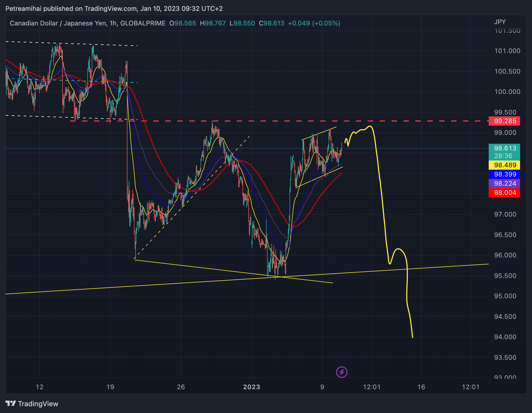The height and width of the screenshot is (413, 532).
Task: Click the 100.000 price axis level
Action: [507, 92]
